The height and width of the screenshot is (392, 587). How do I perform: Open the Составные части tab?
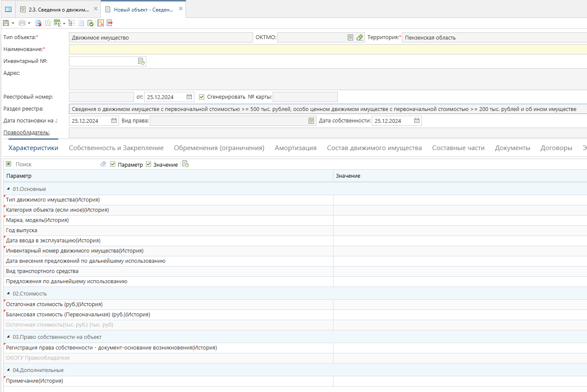coord(459,148)
